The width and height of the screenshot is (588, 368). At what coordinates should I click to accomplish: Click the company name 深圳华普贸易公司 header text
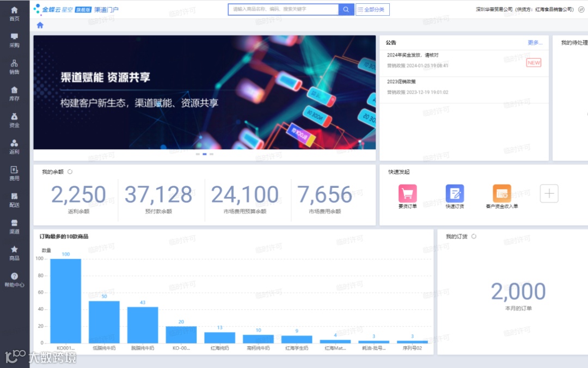494,9
